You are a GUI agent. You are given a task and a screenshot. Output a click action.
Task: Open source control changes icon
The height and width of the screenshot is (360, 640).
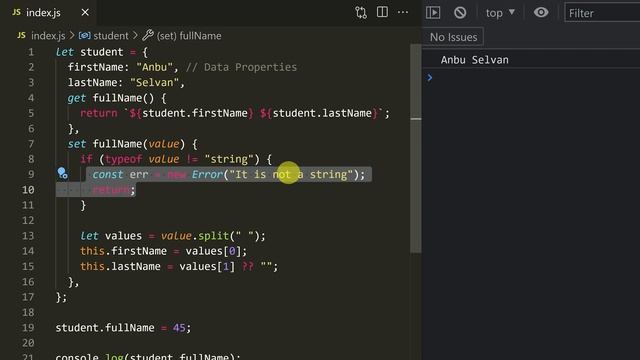pyautogui.click(x=361, y=13)
